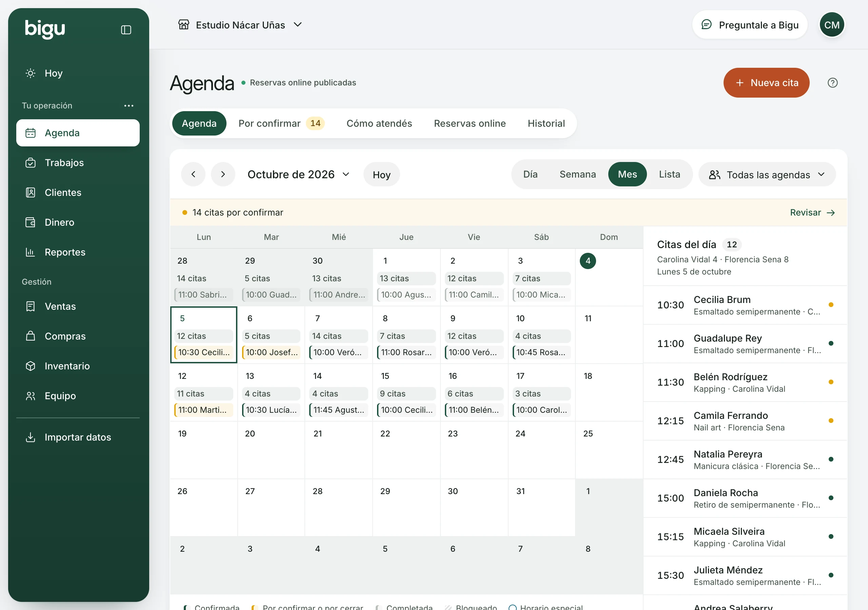Open 15:00 Daniela Rocha appointment

(745, 498)
